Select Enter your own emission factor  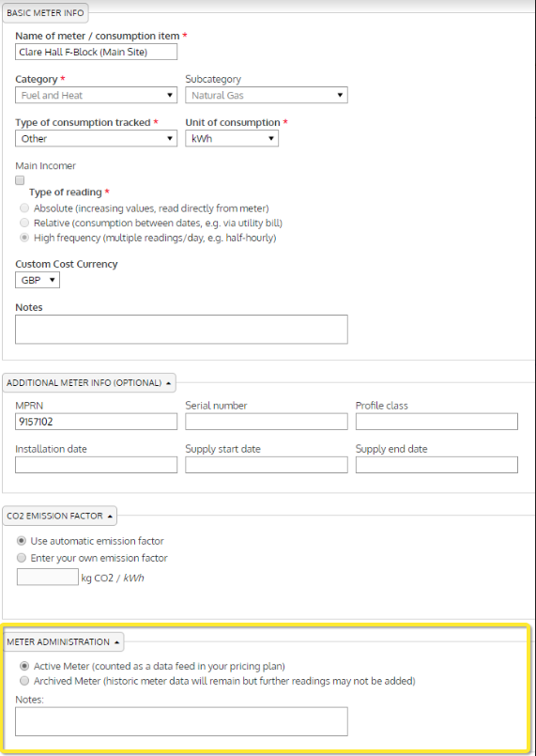22,558
